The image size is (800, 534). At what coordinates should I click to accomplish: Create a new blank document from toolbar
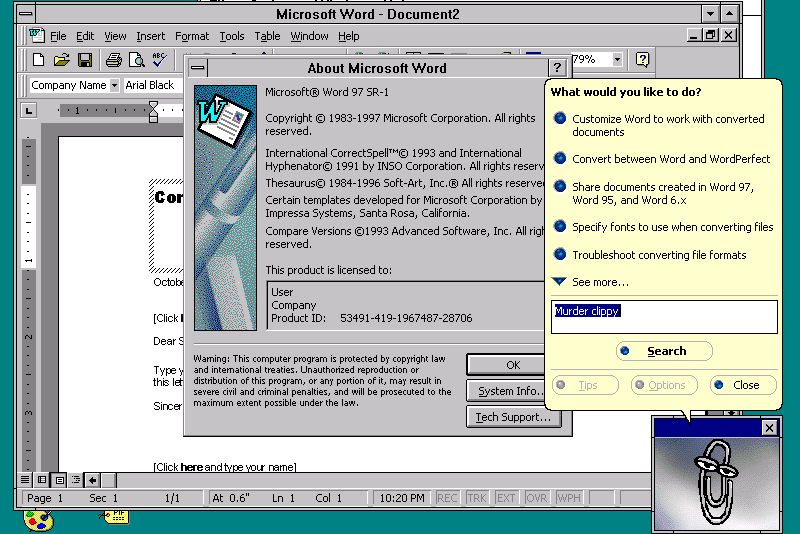(38, 60)
